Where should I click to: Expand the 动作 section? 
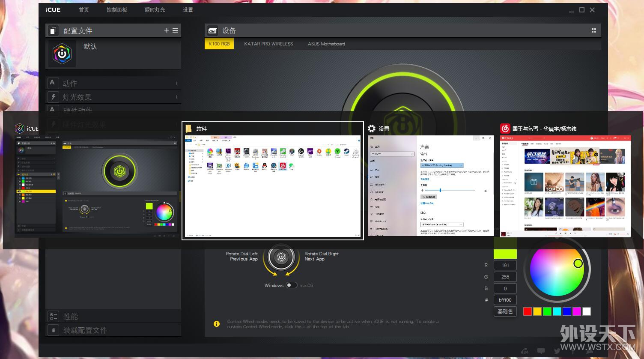tap(113, 83)
